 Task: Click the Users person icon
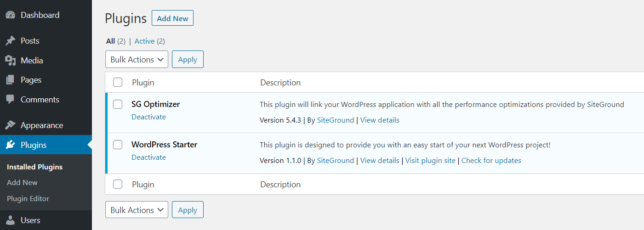[11, 220]
